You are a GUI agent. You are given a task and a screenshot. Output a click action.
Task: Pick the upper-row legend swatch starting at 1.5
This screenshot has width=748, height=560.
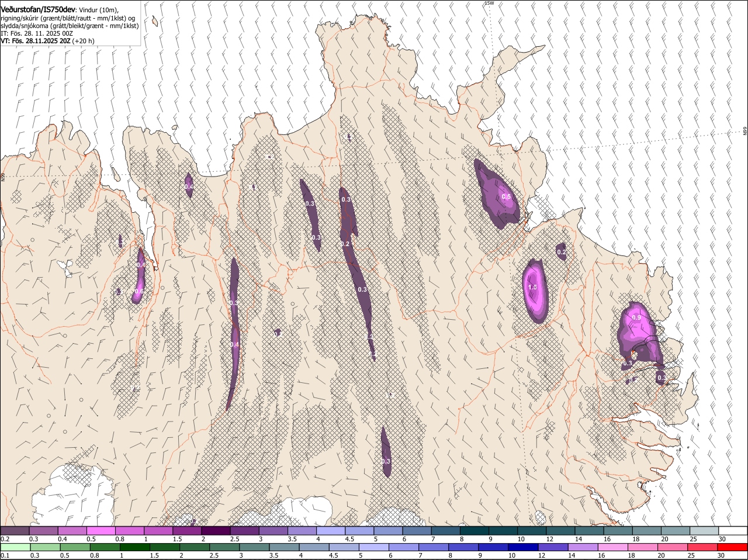click(187, 531)
